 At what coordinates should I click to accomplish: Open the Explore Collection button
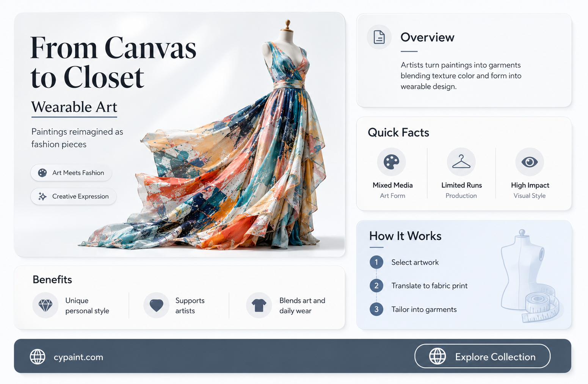[x=482, y=356]
